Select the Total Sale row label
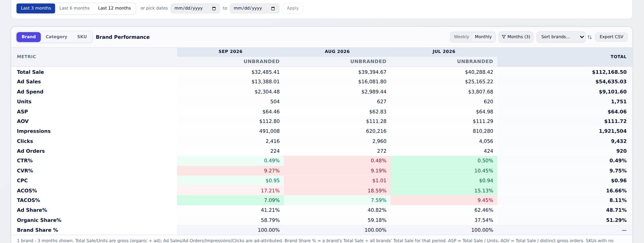Image resolution: width=644 pixels, height=243 pixels. point(30,72)
